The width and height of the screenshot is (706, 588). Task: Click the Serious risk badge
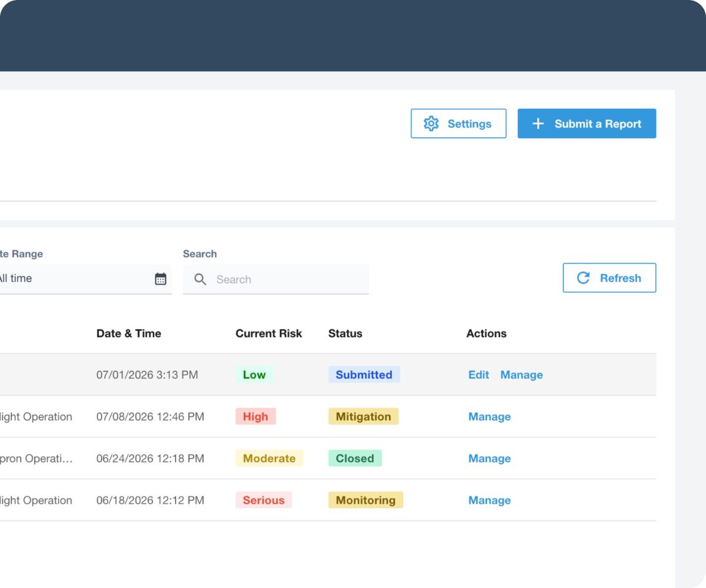(x=264, y=500)
